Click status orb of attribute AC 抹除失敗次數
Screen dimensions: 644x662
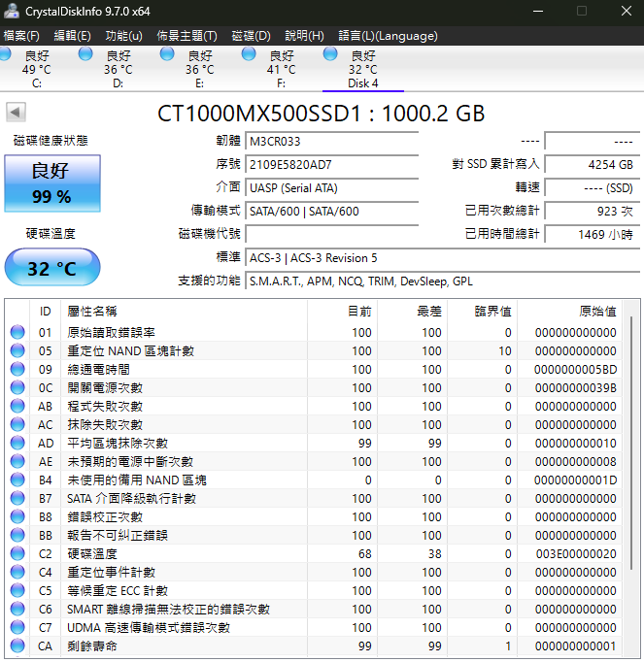17,424
